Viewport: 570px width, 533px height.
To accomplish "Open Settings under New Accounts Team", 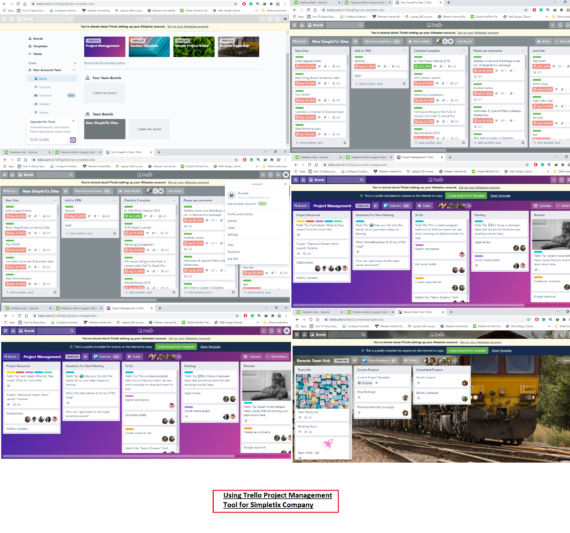I will [41, 112].
